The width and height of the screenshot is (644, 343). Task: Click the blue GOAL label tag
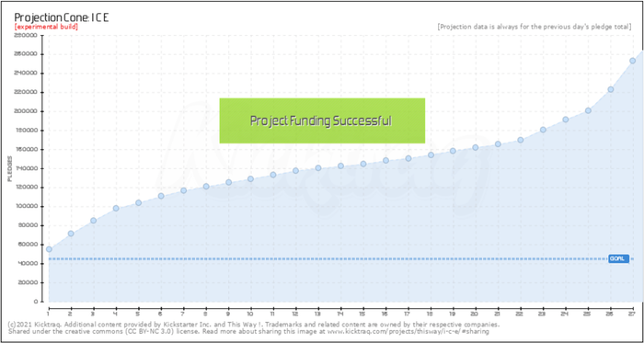coord(618,259)
